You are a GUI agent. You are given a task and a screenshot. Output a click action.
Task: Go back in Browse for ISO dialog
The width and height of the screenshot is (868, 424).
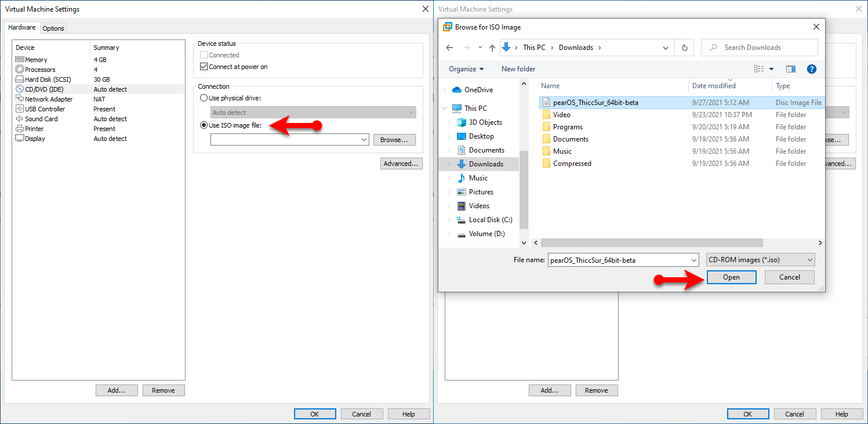coord(449,48)
